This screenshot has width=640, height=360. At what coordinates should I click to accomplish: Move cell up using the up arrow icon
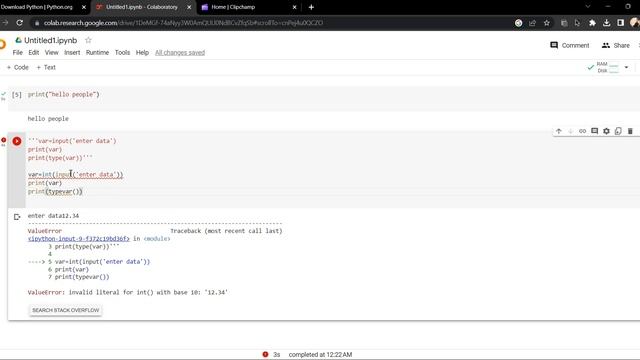559,131
